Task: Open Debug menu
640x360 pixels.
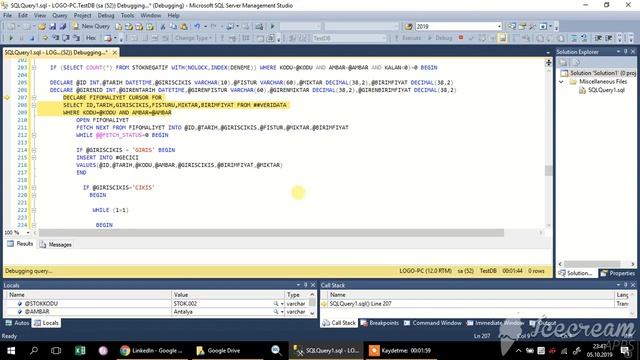Action: (106, 16)
